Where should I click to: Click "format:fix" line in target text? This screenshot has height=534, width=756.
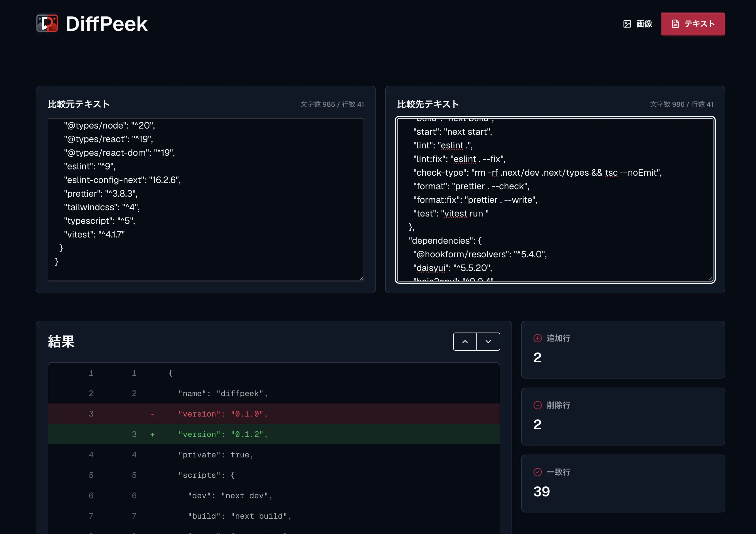point(475,200)
